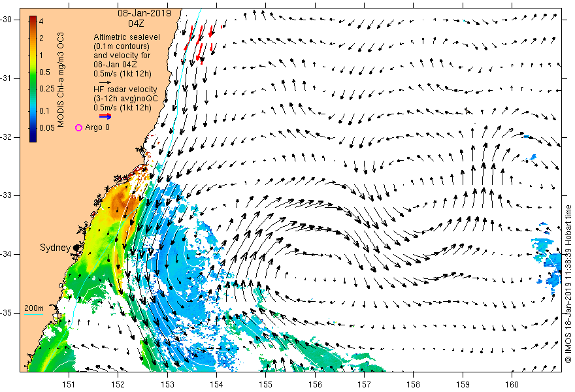
Task: Click the HF radar velocity legend text
Action: pos(125,89)
